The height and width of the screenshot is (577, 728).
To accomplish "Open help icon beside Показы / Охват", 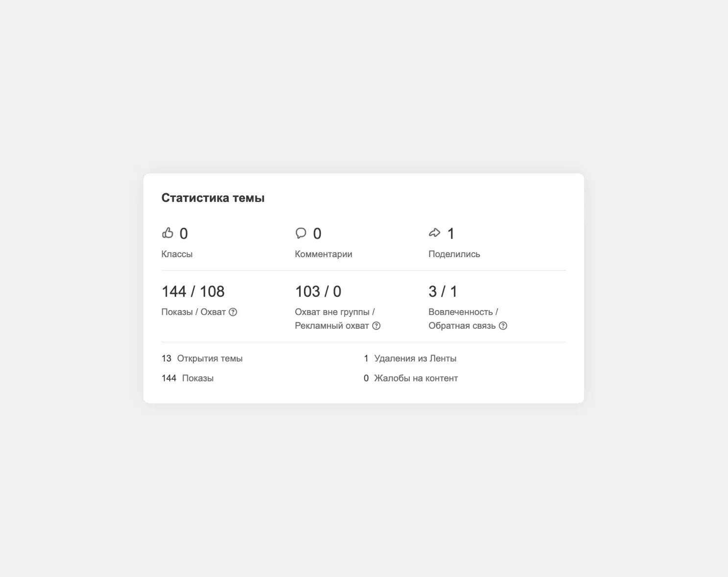I will click(233, 312).
